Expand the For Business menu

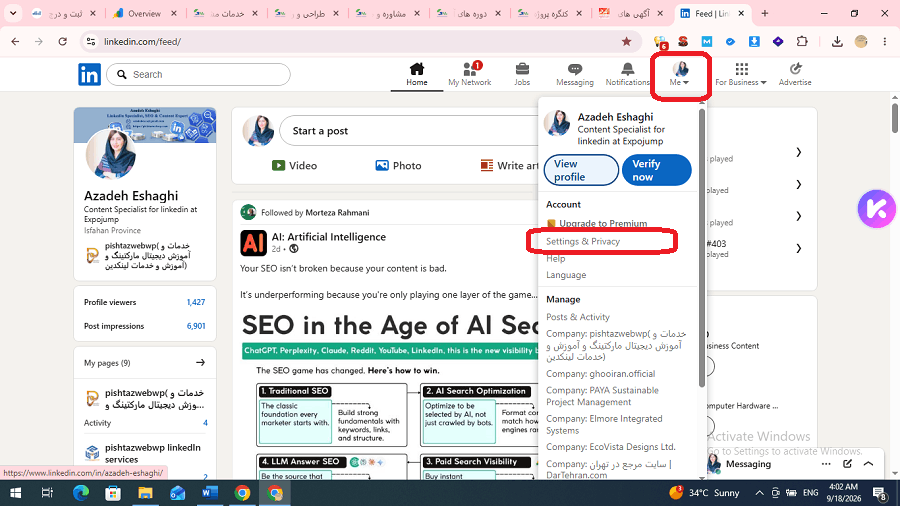click(x=741, y=75)
